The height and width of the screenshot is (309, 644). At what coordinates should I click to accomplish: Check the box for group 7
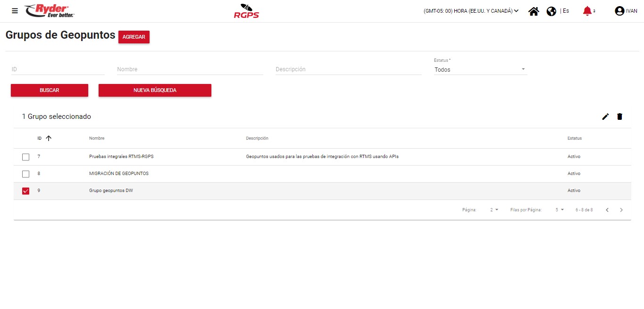click(26, 157)
